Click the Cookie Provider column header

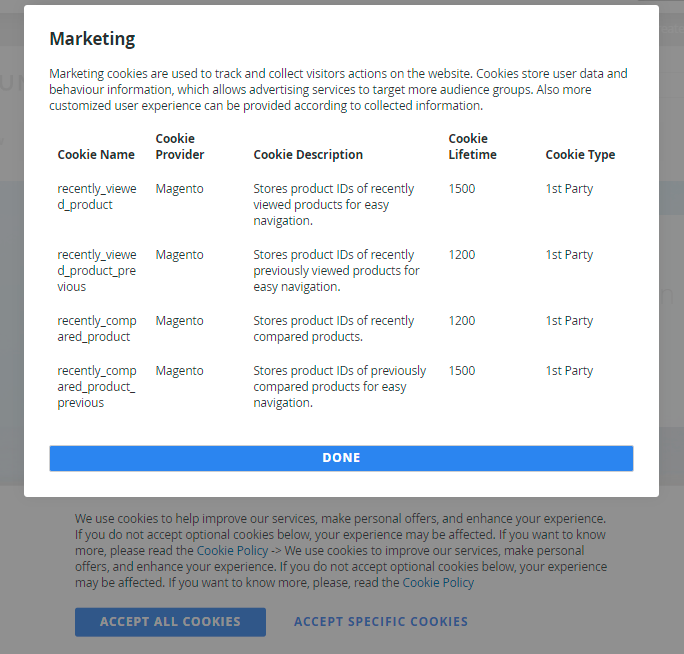pos(180,147)
